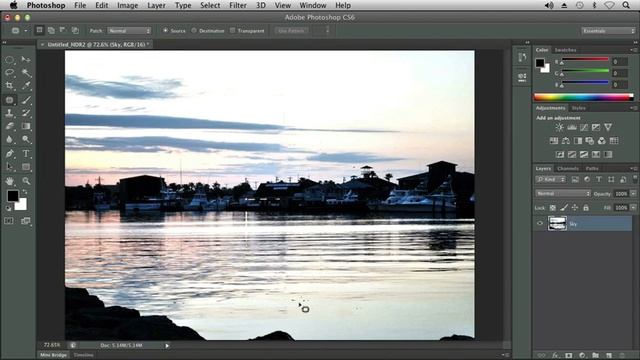The width and height of the screenshot is (640, 360).
Task: Select the Path Selection tool
Action: click(9, 167)
